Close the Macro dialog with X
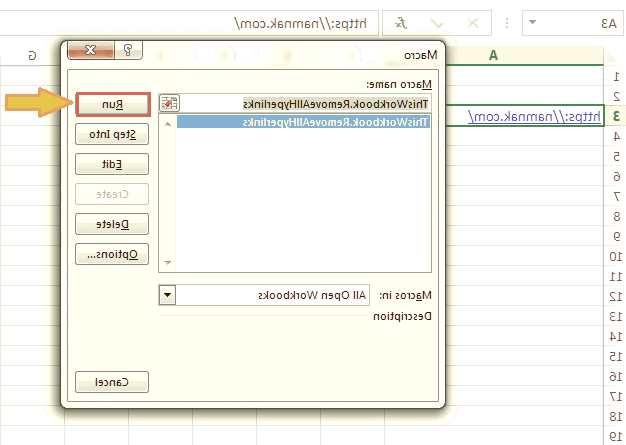 pos(91,49)
